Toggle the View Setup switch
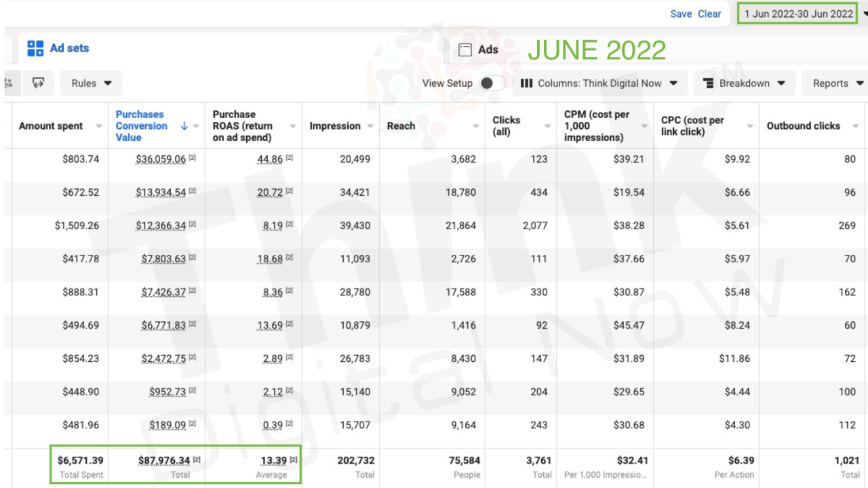The image size is (868, 488). coord(492,83)
